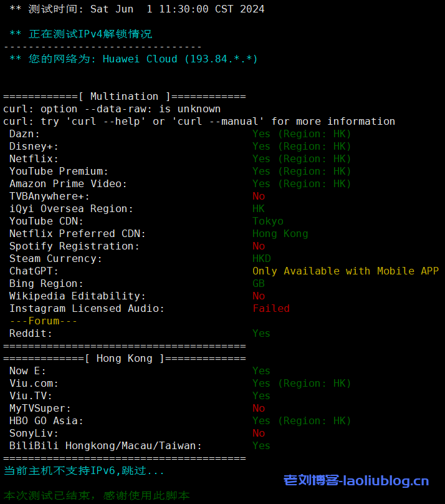Click the 'Failed' Instagram Licensed Audio result
The width and height of the screenshot is (445, 504).
(x=271, y=308)
